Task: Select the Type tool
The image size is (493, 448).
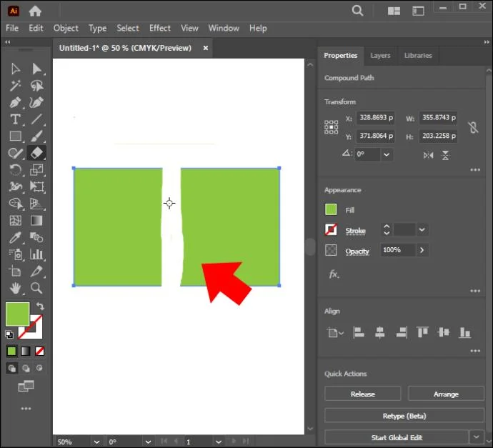Action: click(x=15, y=119)
